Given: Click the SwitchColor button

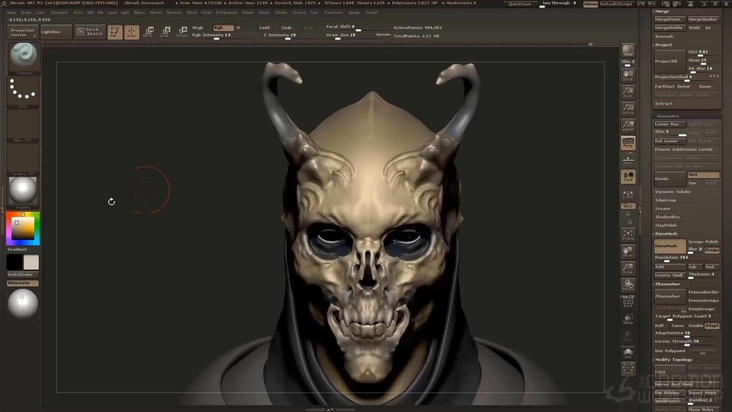Looking at the screenshot, I should 23,275.
